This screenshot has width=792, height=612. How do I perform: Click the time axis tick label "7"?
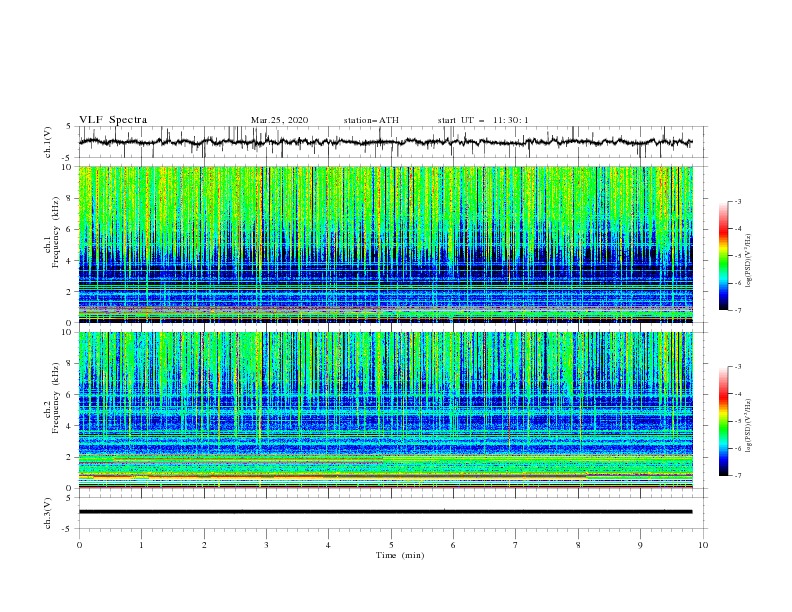click(516, 545)
